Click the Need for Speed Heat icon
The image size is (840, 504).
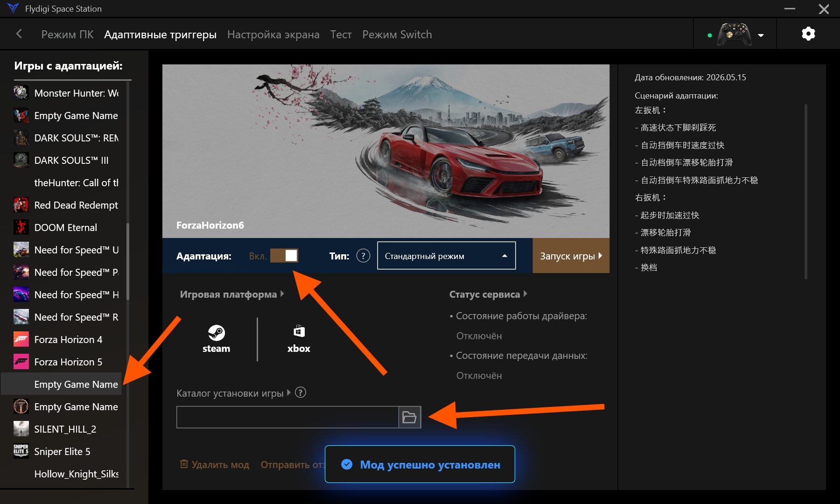point(21,294)
